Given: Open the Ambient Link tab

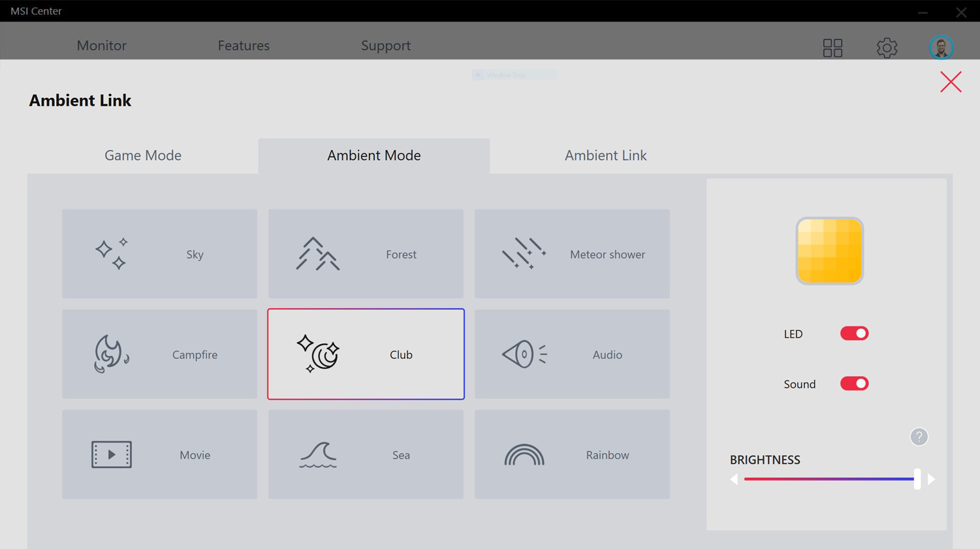Looking at the screenshot, I should [605, 155].
